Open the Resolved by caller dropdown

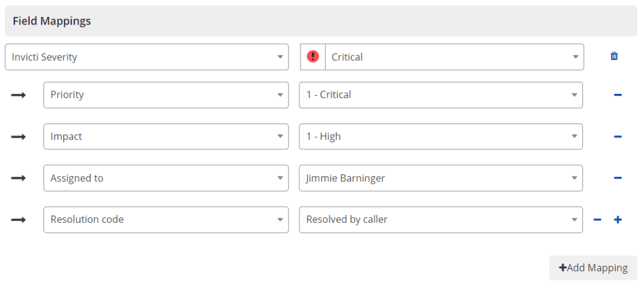441,220
